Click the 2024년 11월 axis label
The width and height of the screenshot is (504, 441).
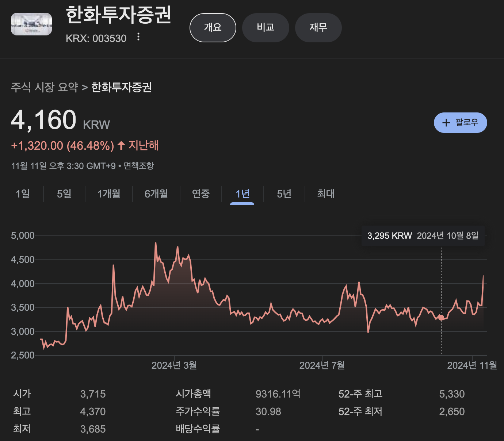pos(472,365)
